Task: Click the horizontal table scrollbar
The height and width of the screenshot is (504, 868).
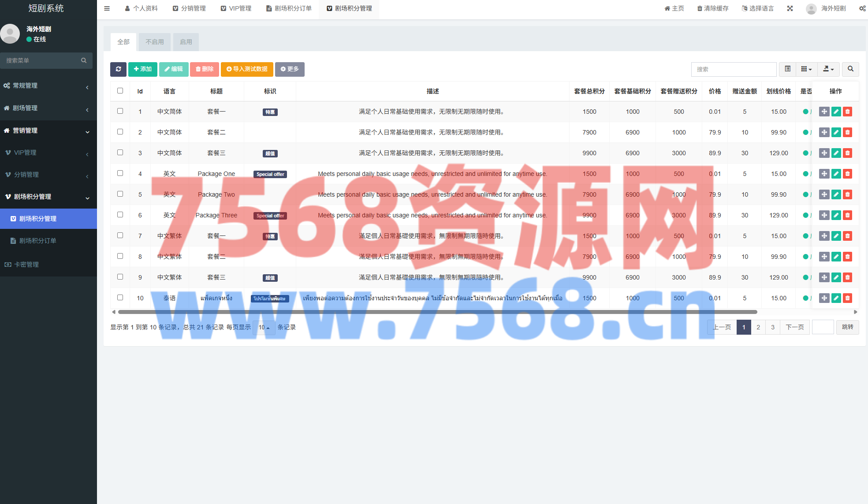Action: coord(437,312)
